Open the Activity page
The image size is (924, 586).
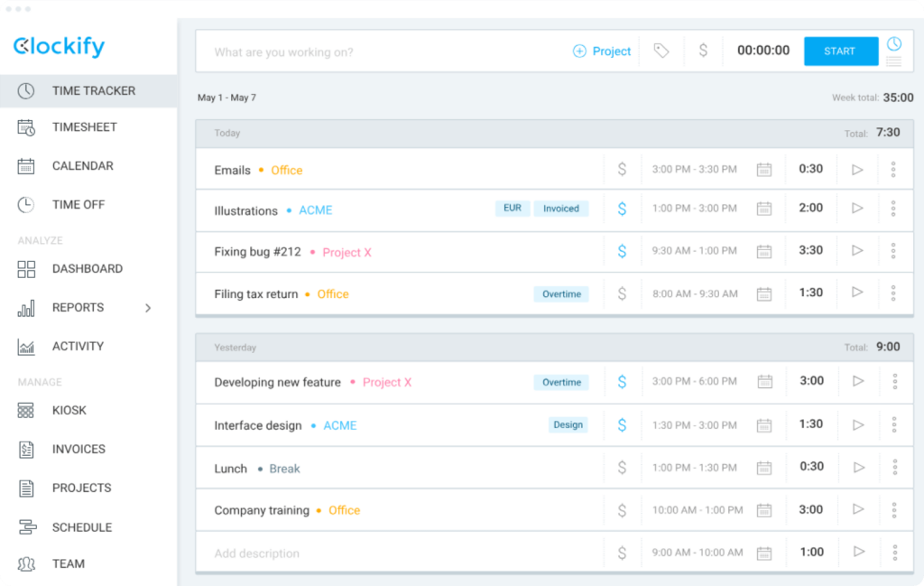[x=78, y=347]
